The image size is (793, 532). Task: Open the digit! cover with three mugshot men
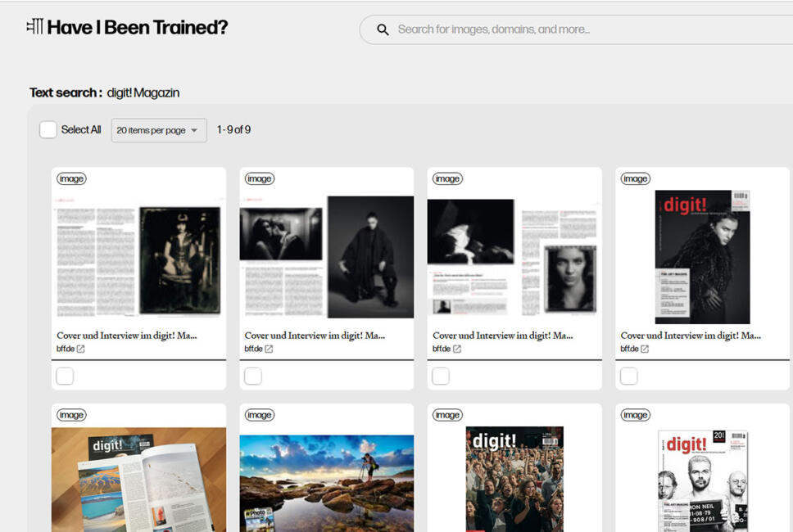pos(702,480)
